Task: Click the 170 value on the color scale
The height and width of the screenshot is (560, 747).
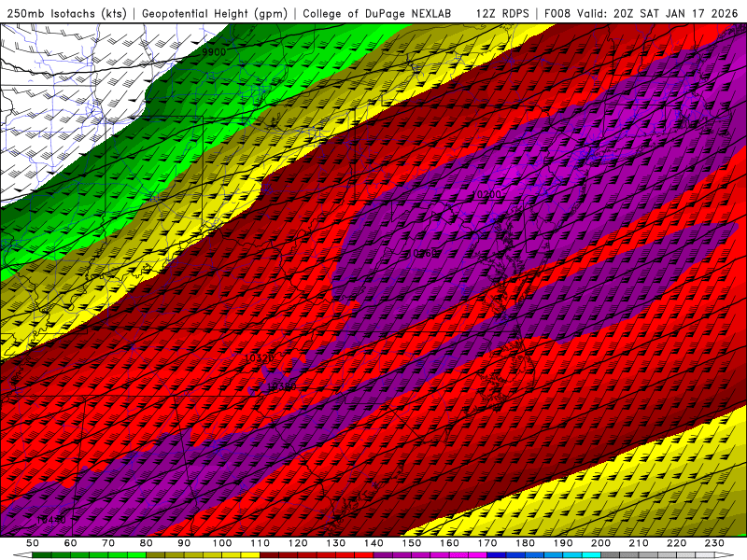Action: click(x=487, y=543)
